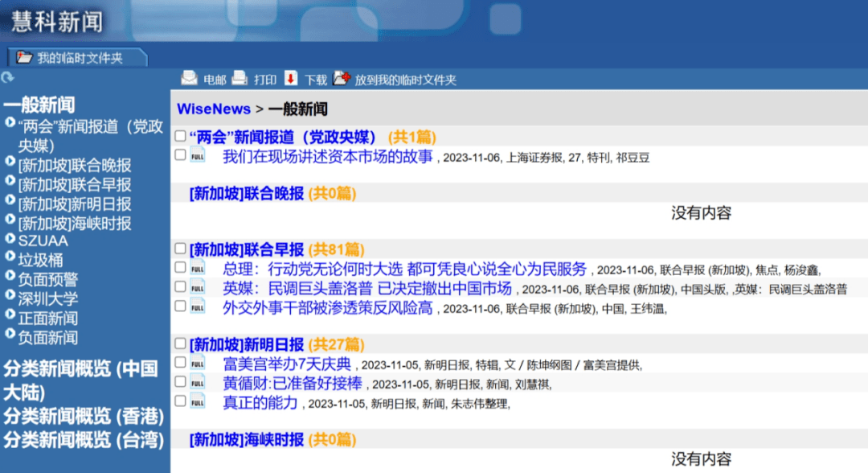This screenshot has width=868, height=473.
Task: Click arrow bullet beside 负面新闻 in sidebar
Action: click(x=10, y=333)
